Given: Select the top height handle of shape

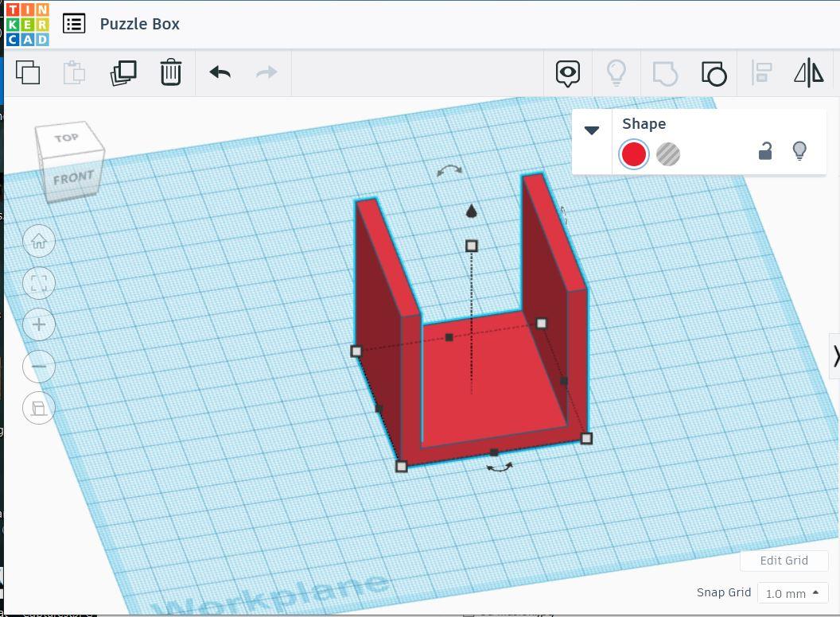Looking at the screenshot, I should coord(472,246).
